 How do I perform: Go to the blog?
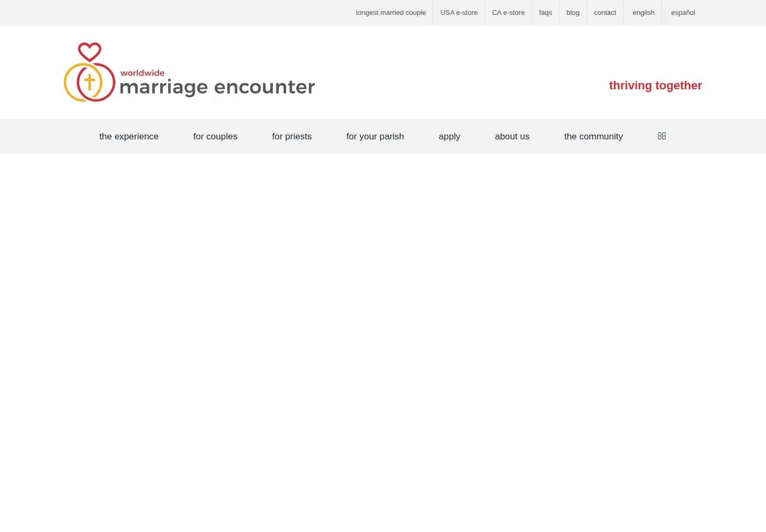pyautogui.click(x=573, y=13)
